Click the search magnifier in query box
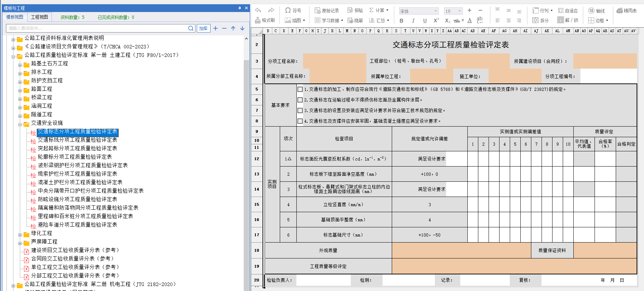Viewport: 644px width, 291px height. pyautogui.click(x=191, y=28)
